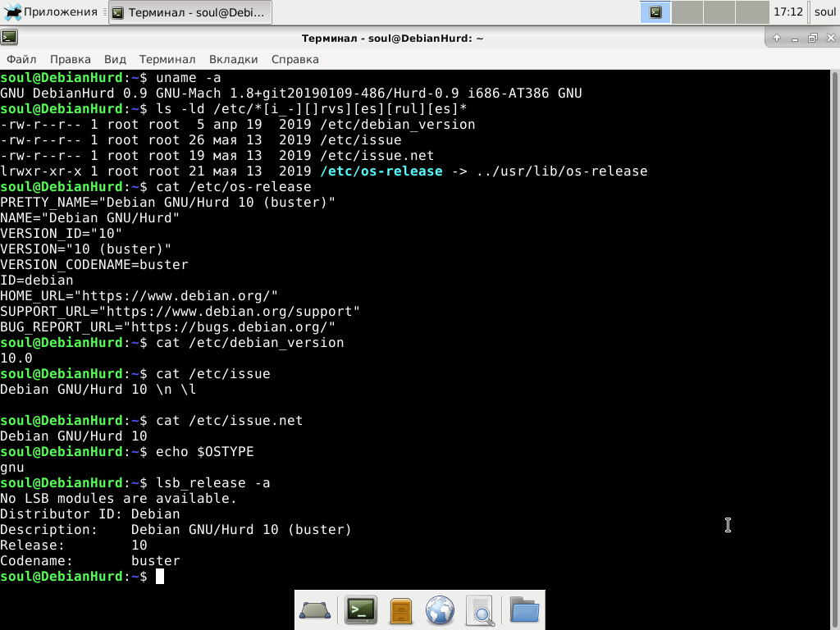Viewport: 840px width, 630px height.
Task: Open the home folder dock icon
Action: [524, 609]
